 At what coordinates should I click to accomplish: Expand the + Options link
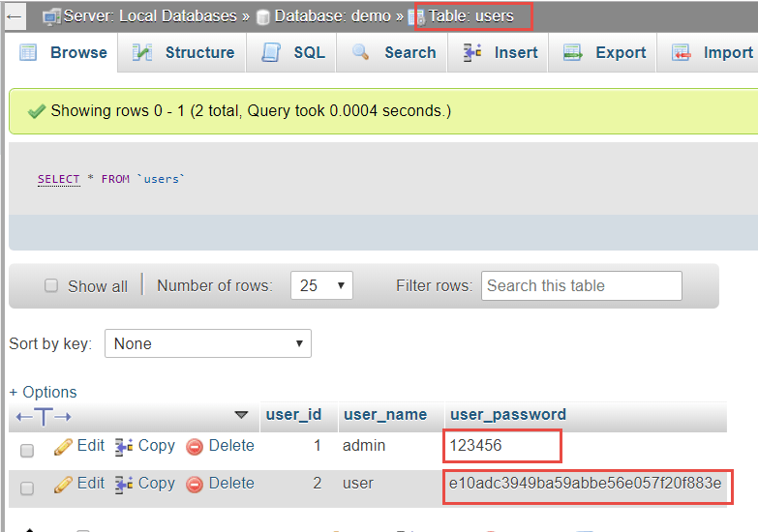(43, 392)
